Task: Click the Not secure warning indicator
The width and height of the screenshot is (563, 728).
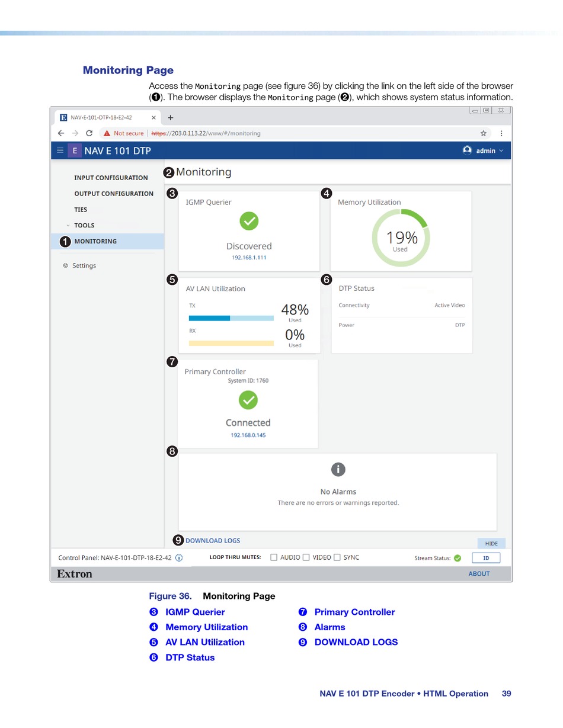Action: pyautogui.click(x=124, y=133)
